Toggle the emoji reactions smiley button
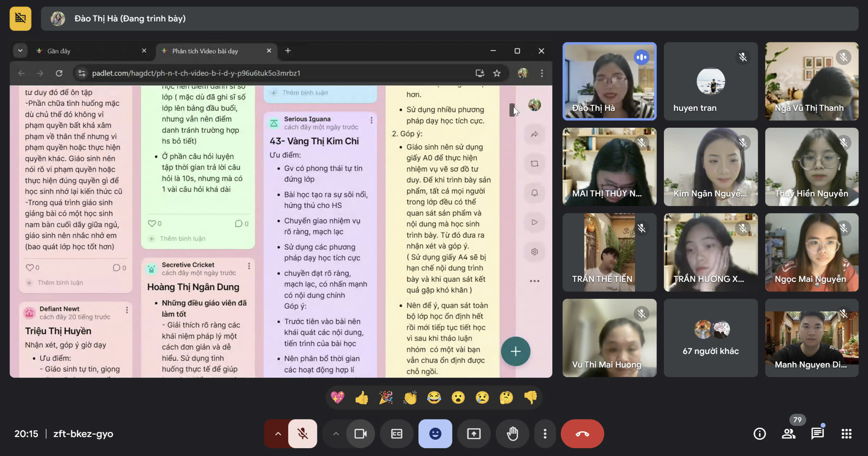The height and width of the screenshot is (456, 868). (x=435, y=434)
